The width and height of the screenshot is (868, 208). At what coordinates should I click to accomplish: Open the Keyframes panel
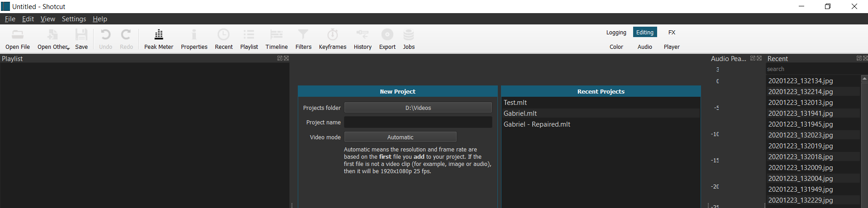(333, 39)
